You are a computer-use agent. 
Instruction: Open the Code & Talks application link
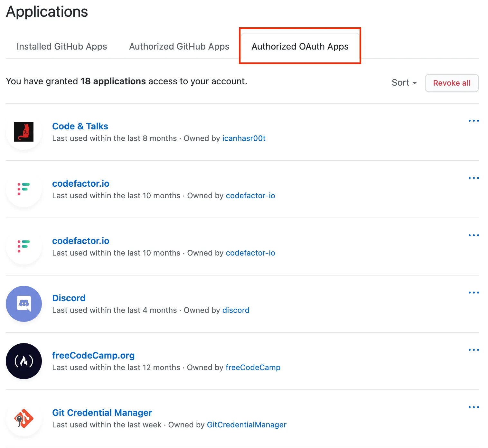coord(80,126)
